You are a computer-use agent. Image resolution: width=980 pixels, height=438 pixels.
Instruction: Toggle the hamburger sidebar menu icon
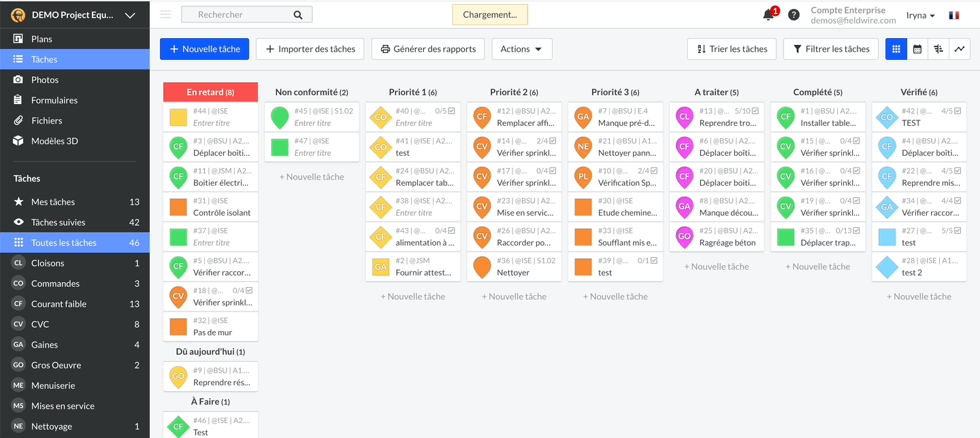click(x=165, y=14)
